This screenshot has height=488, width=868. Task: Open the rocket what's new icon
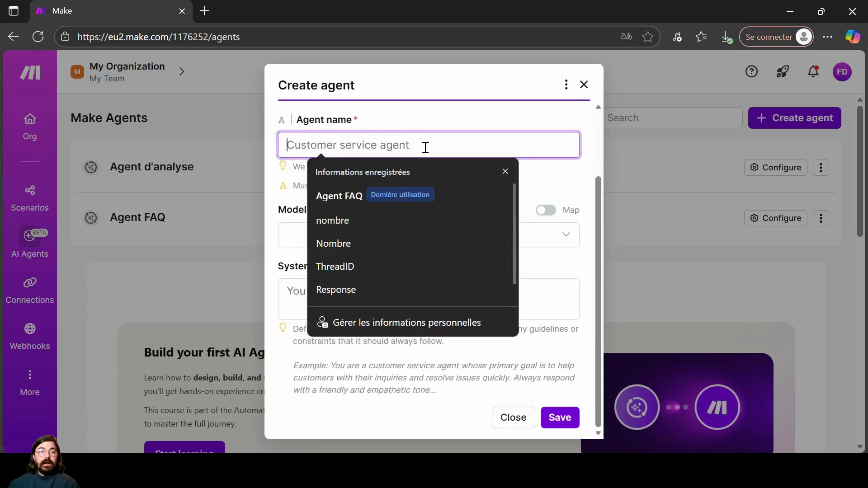coord(783,72)
